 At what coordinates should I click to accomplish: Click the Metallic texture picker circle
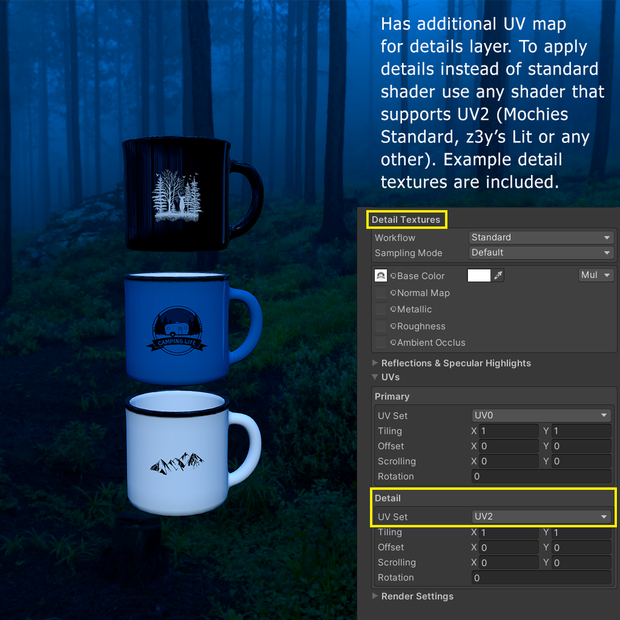click(393, 309)
